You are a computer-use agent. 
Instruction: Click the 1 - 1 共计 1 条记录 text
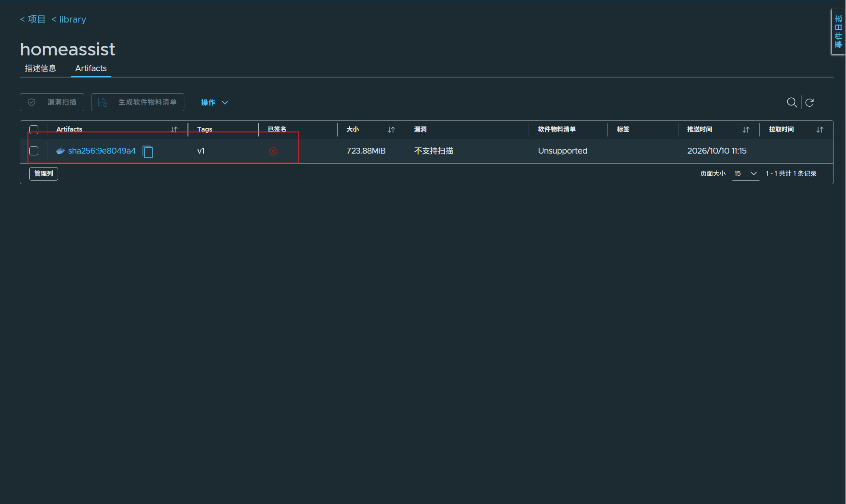click(x=791, y=173)
